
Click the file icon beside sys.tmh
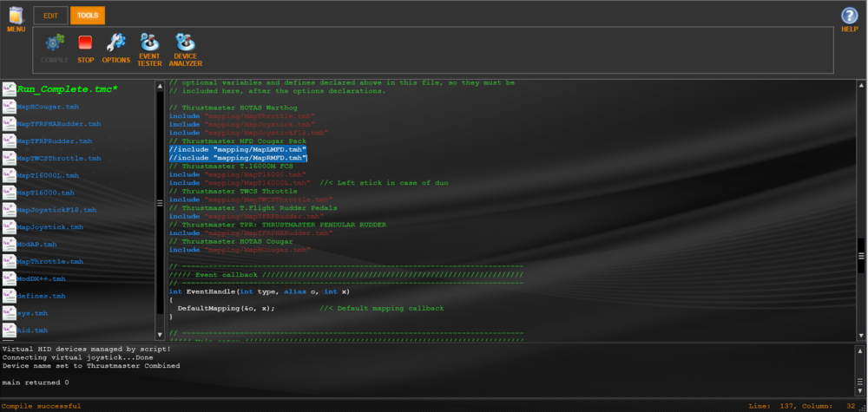9,313
